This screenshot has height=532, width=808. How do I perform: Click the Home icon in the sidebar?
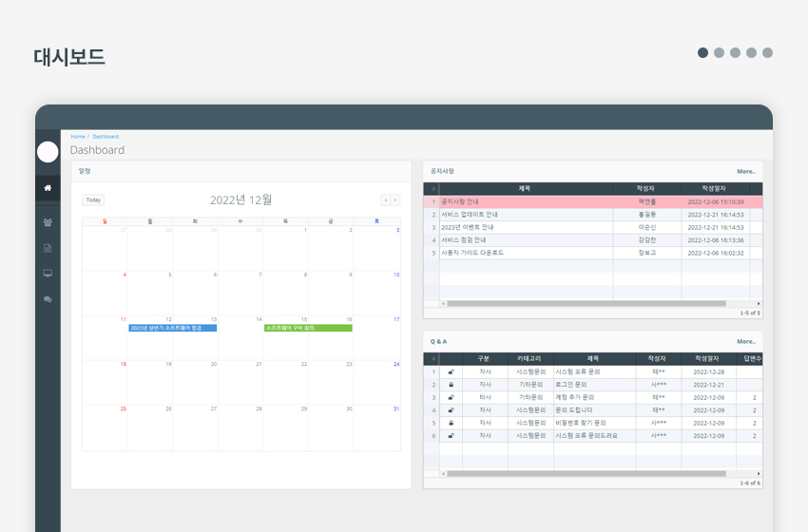pos(48,188)
